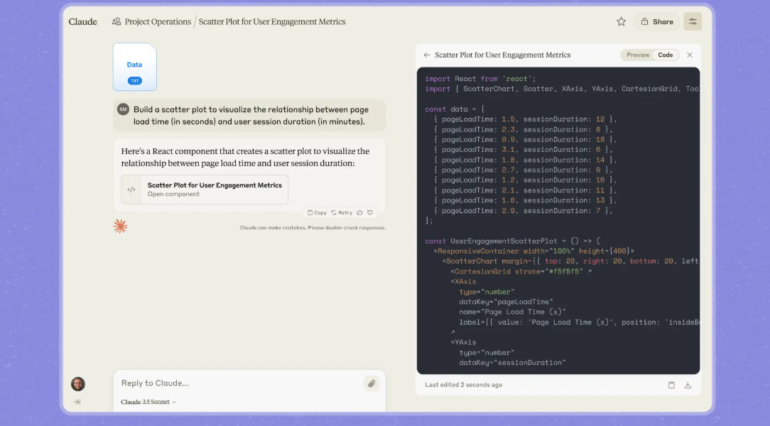Switch to Preview tab
This screenshot has width=770, height=426.
click(638, 55)
